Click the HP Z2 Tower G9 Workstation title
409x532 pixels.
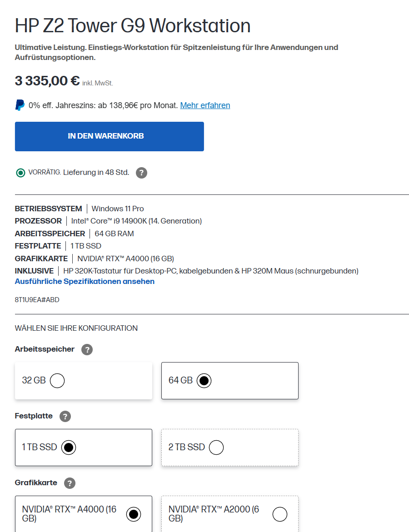133,26
